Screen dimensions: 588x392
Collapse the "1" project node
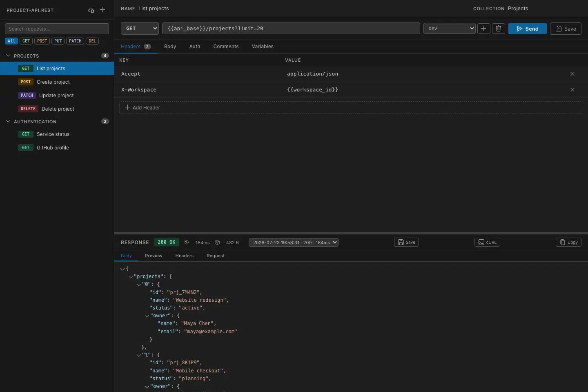[139, 355]
